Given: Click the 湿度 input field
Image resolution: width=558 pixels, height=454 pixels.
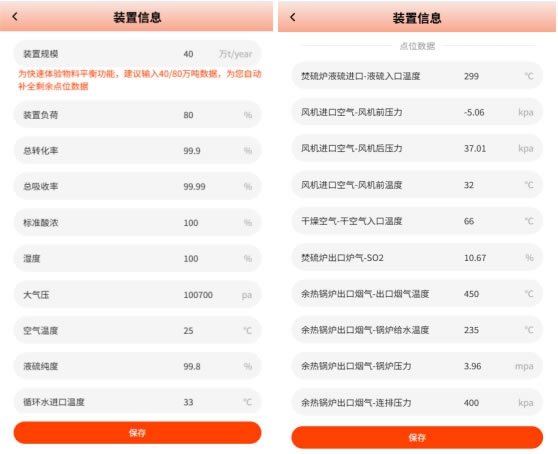Looking at the screenshot, I should 137,259.
